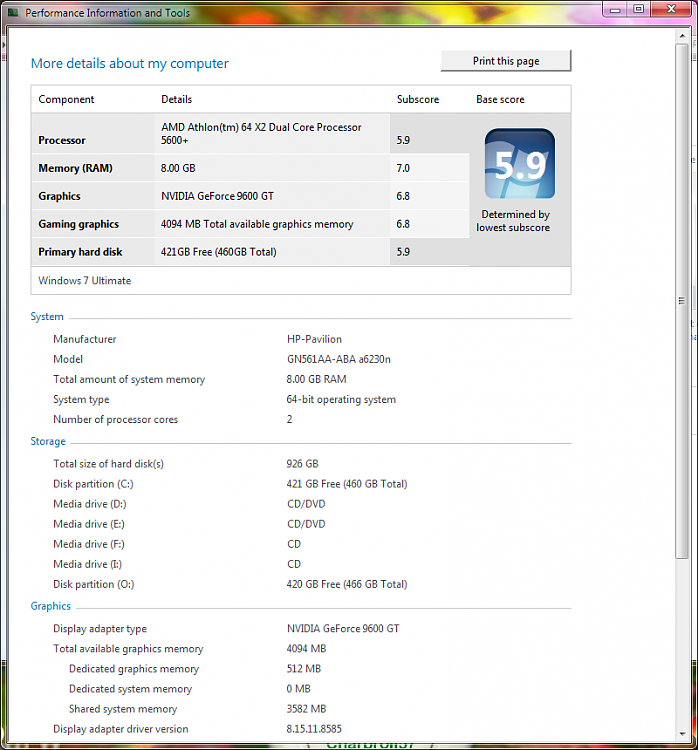Viewport: 698px width, 750px height.
Task: Click the Media drive (E:) label
Action: [89, 524]
